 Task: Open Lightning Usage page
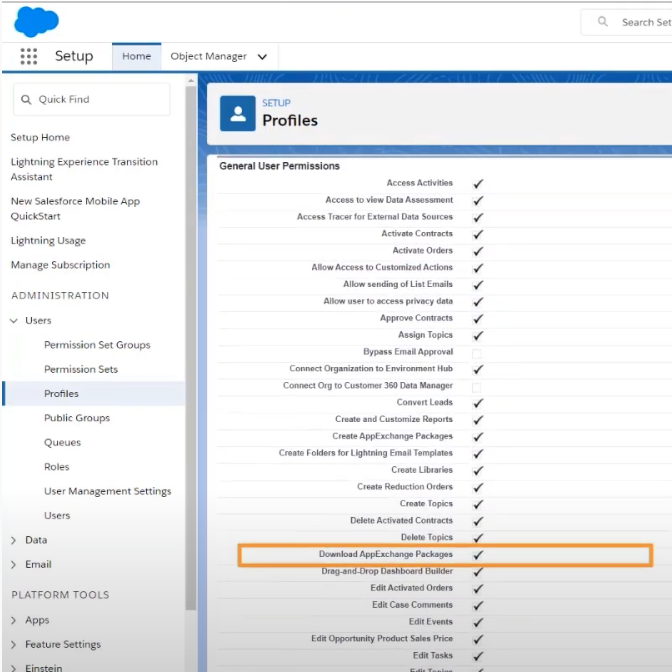coord(48,241)
